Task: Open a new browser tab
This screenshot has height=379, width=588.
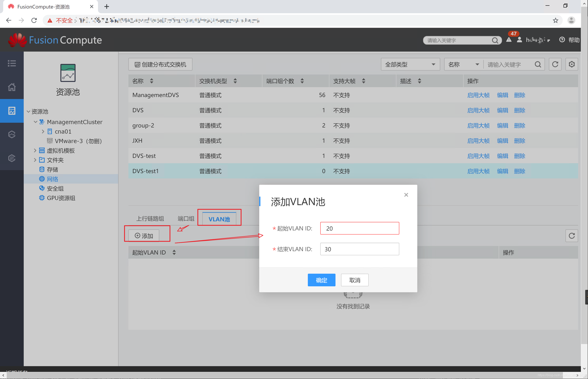Action: (106, 7)
